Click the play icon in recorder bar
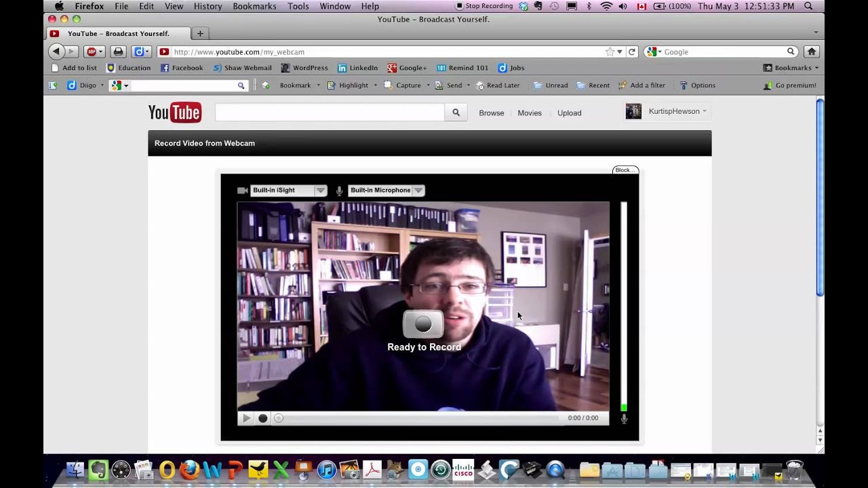This screenshot has width=868, height=488. tap(246, 418)
